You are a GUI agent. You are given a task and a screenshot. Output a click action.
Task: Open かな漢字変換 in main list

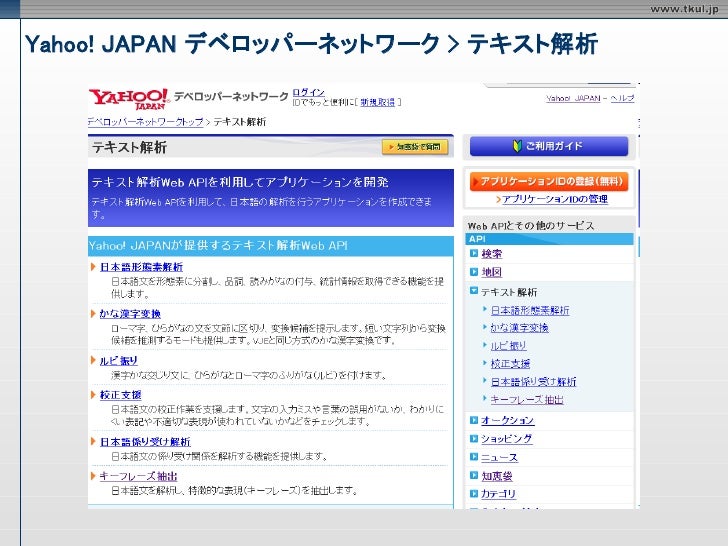tap(130, 314)
